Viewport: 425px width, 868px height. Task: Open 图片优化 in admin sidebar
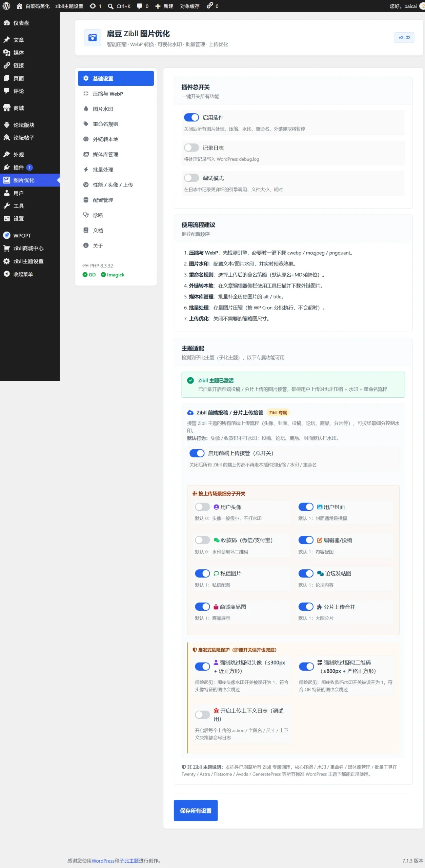pyautogui.click(x=30, y=180)
